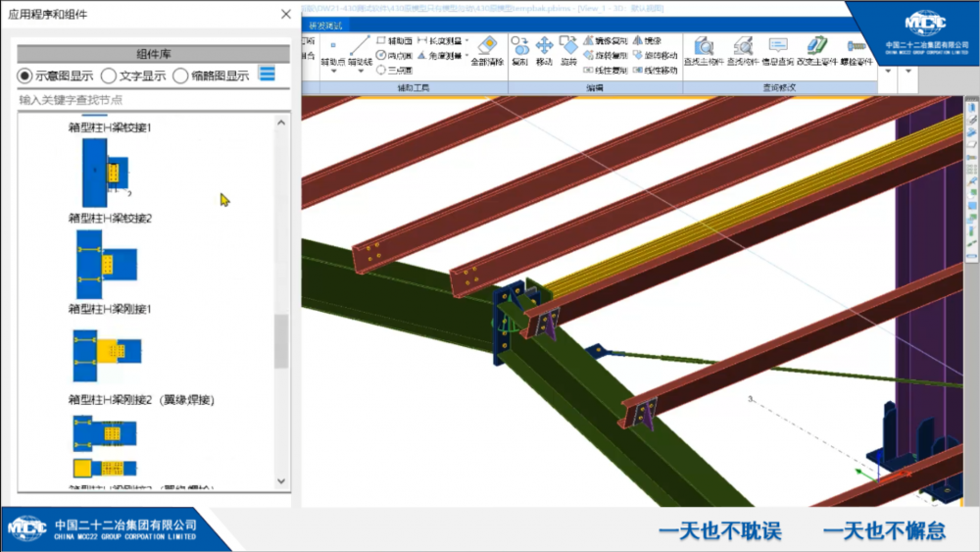Screen dimensions: 980x552
Task: Choose the 镜像 mirror tool
Action: click(x=647, y=40)
